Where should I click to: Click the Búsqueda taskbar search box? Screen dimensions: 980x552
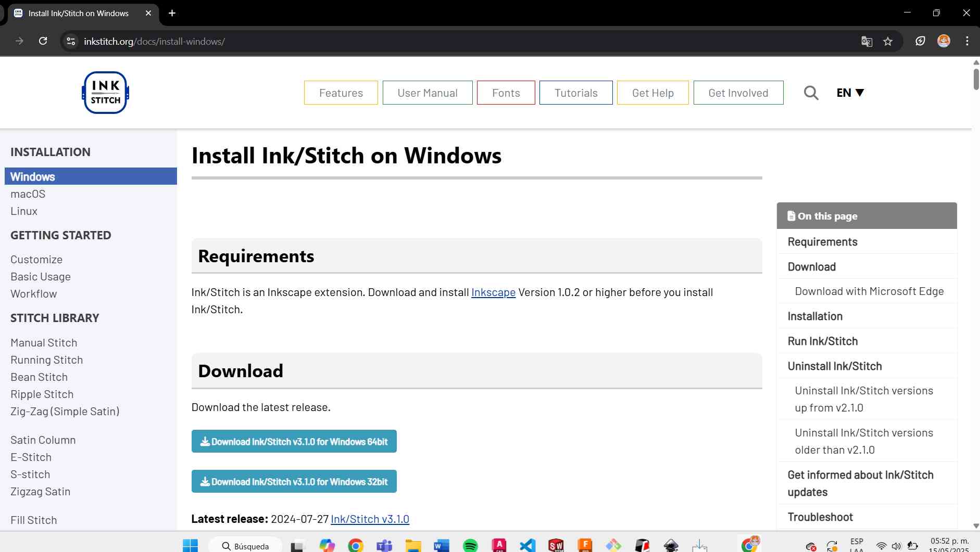coord(246,546)
